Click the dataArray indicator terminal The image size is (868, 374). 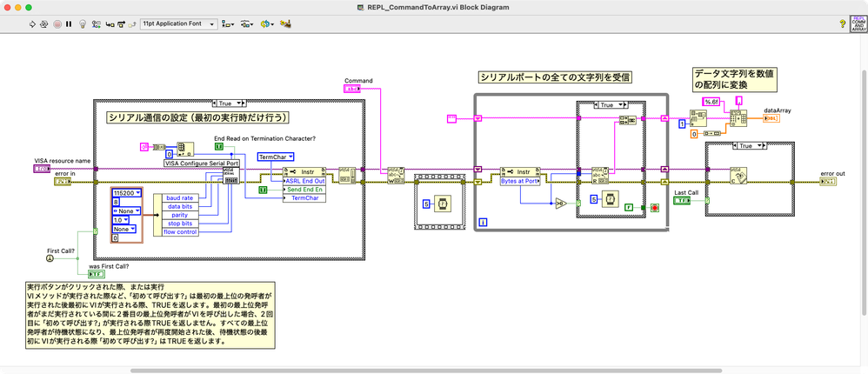pos(771,117)
